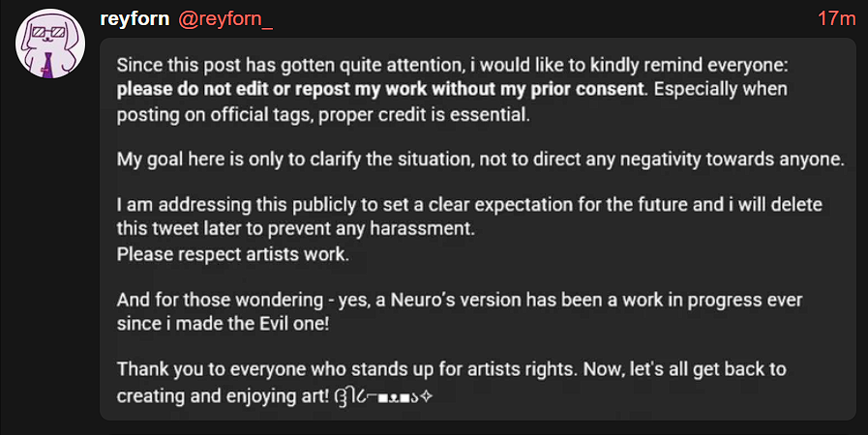Open the @reyforn_ handle link
868x435 pixels.
click(225, 19)
